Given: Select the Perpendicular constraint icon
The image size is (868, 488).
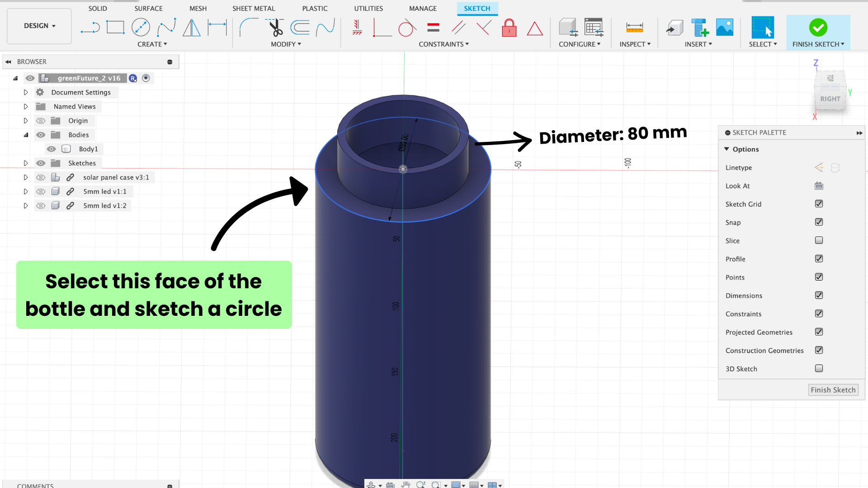Looking at the screenshot, I should [x=484, y=28].
